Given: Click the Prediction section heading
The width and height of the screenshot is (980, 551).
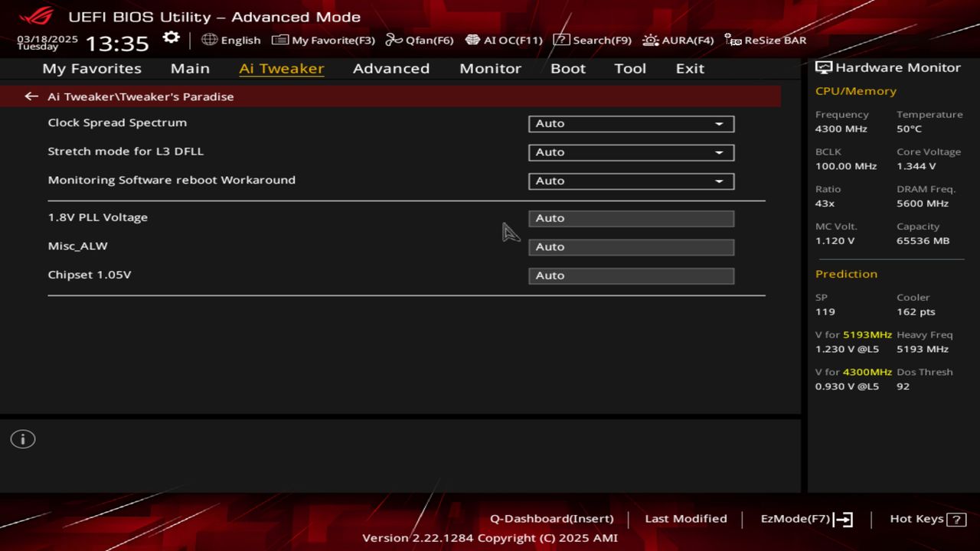Looking at the screenshot, I should click(846, 274).
